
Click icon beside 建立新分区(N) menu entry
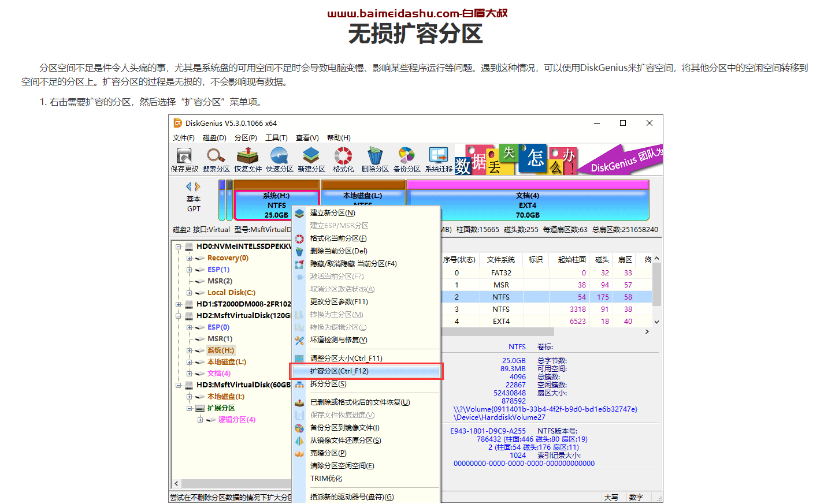pyautogui.click(x=299, y=213)
